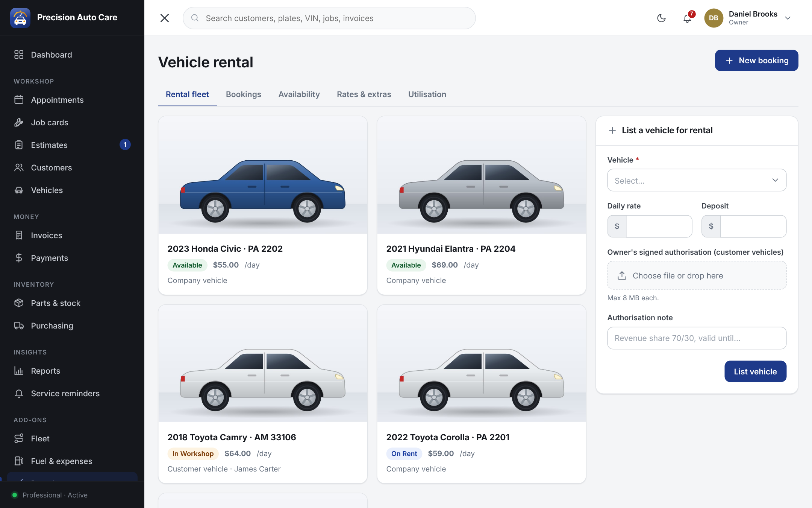
Task: Click the On Rent status badge
Action: pos(404,454)
